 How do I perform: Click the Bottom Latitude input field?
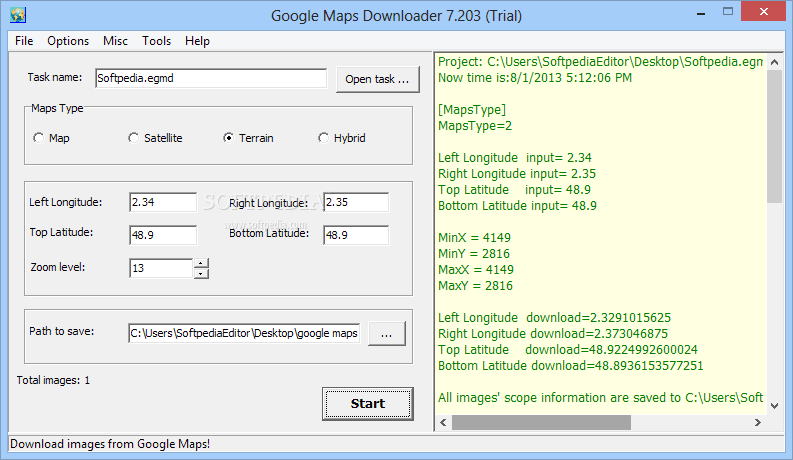click(x=356, y=235)
